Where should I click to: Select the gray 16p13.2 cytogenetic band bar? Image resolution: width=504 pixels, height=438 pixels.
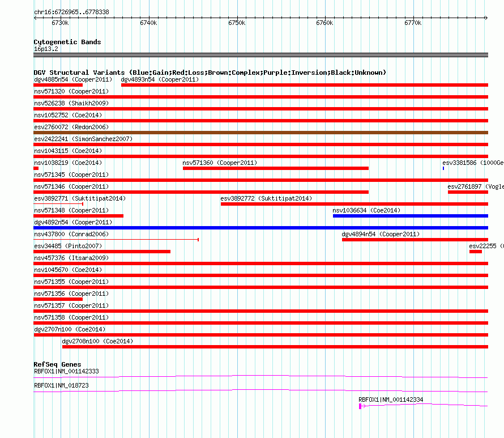(x=260, y=55)
